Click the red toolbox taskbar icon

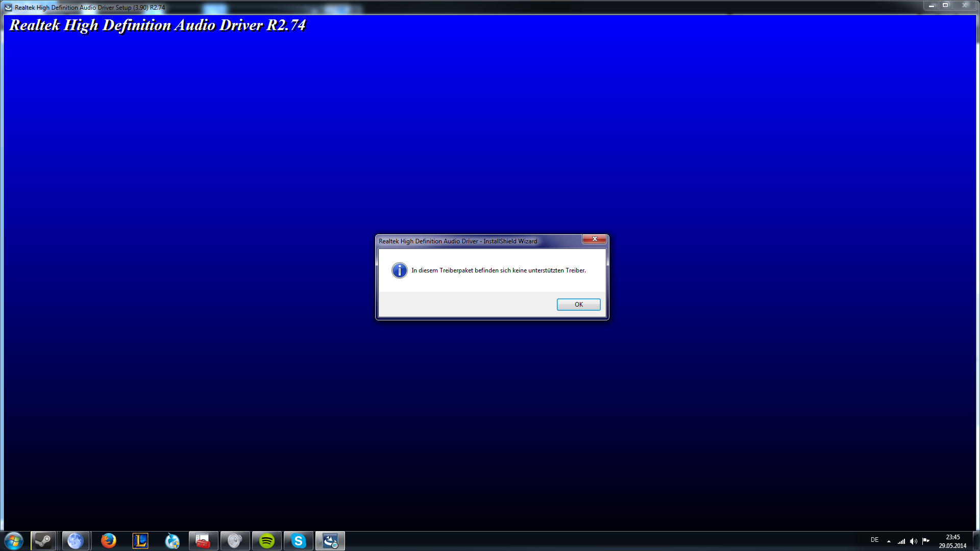click(203, 541)
